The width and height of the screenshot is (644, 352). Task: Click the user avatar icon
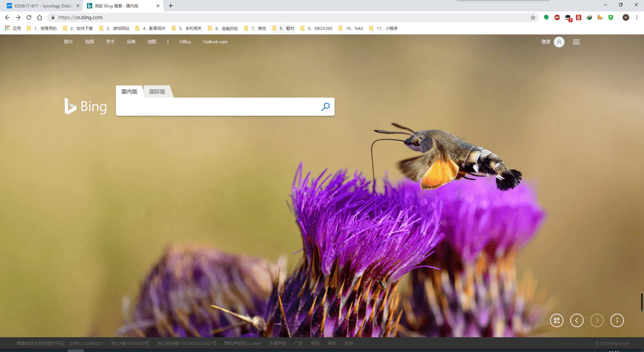click(x=559, y=42)
